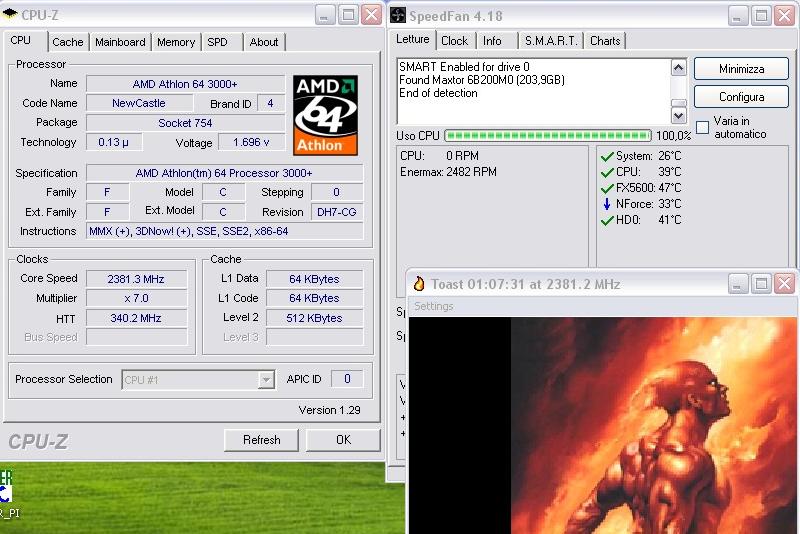This screenshot has width=800, height=534.
Task: Click the FX5600 temperature checkmark icon
Action: tap(607, 188)
